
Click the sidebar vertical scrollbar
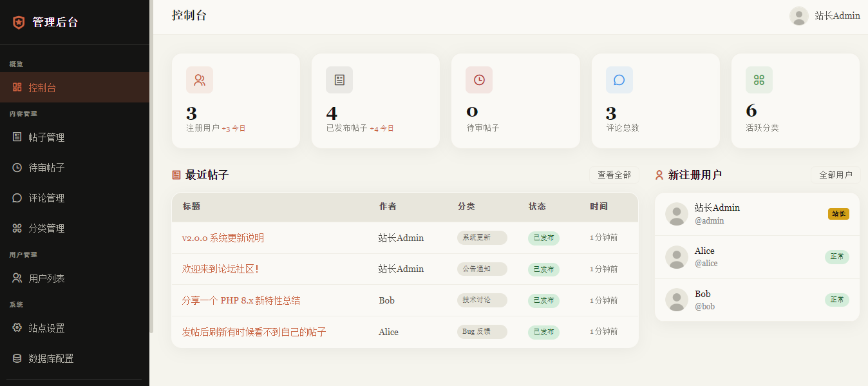click(151, 166)
